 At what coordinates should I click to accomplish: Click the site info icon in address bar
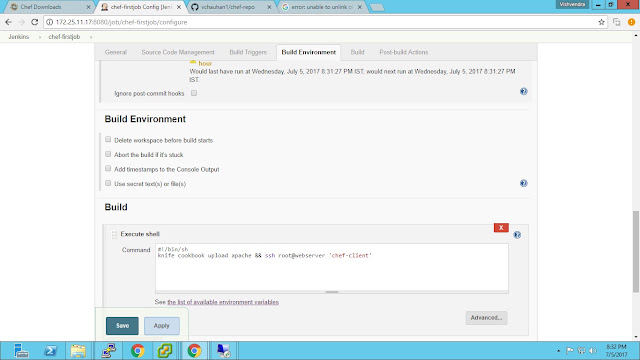tap(49, 22)
